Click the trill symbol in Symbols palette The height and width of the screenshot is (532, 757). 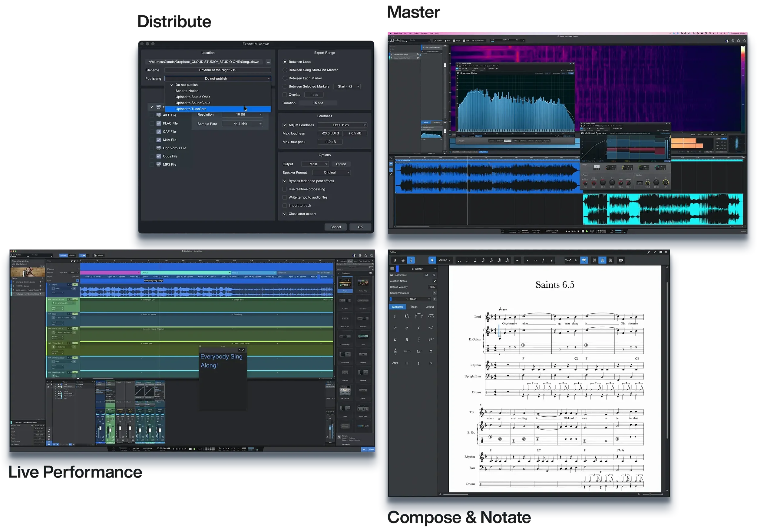coord(395,339)
